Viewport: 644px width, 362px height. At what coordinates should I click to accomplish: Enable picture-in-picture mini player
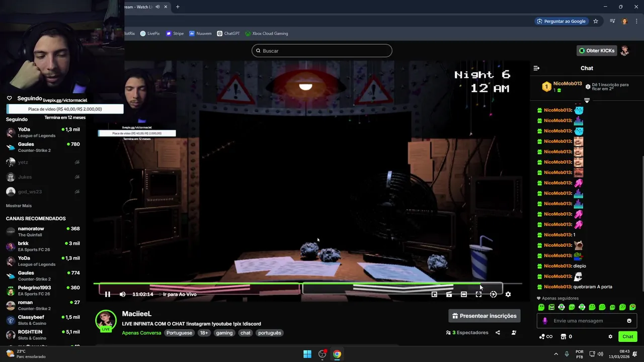pos(434,294)
